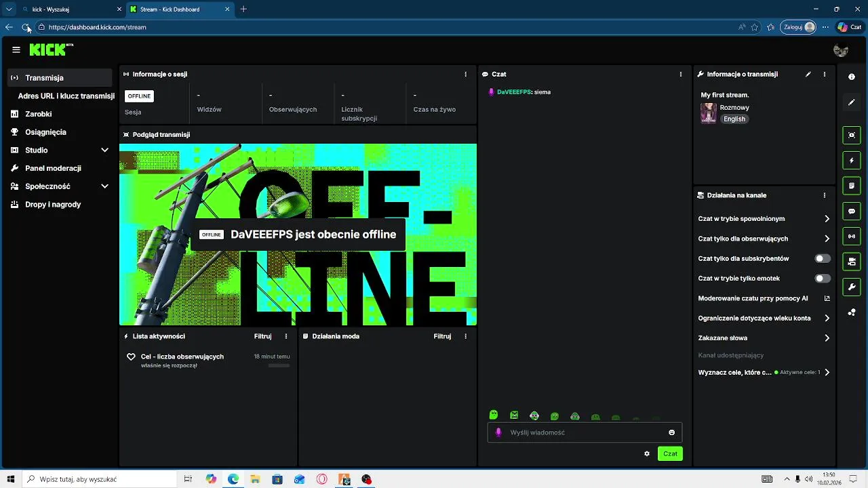The width and height of the screenshot is (868, 488).
Task: Open the hamburger menu beside the KICK logo
Action: pos(16,49)
